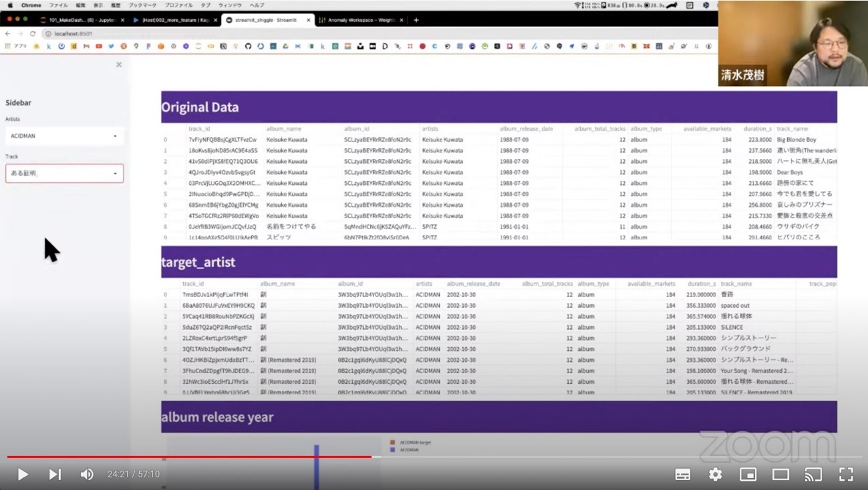Screen dimensions: 868x490
Task: Close the Streamlit sidebar
Action: (119, 65)
